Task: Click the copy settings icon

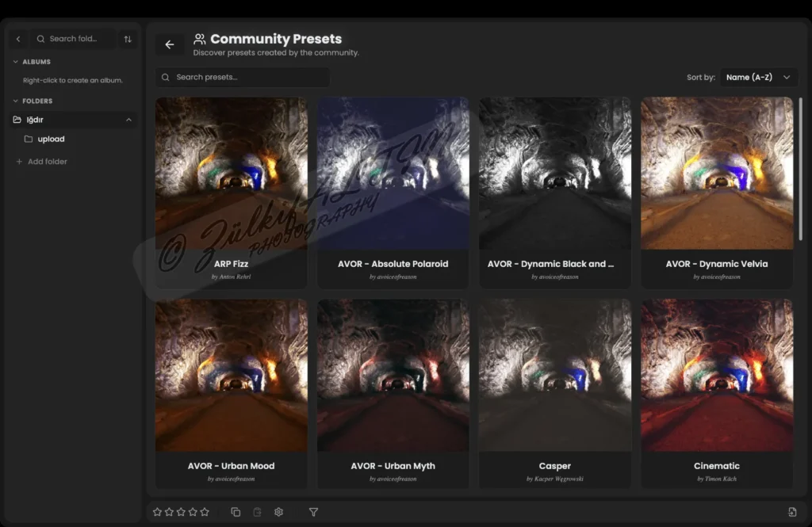Action: tap(236, 512)
